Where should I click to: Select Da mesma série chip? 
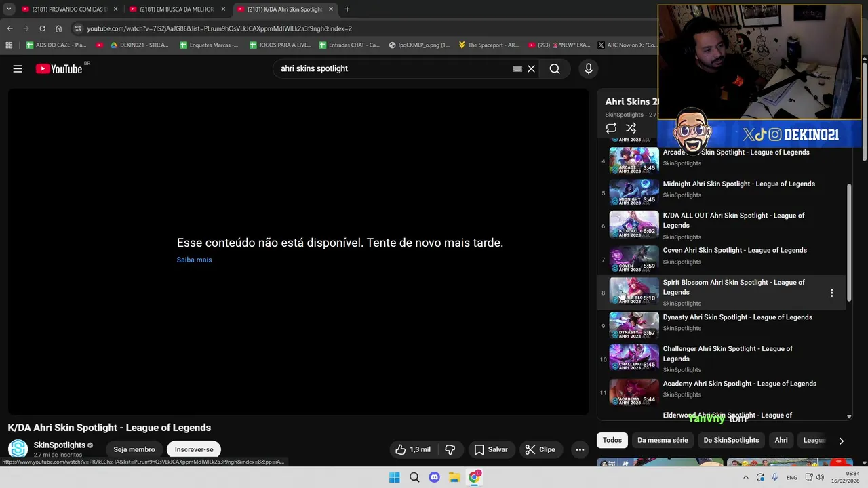[663, 440]
